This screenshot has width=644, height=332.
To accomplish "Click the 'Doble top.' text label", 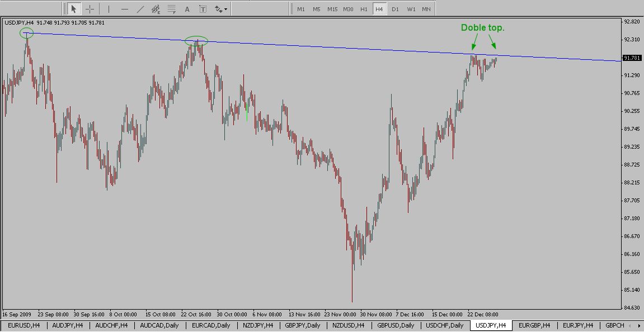I will [x=482, y=28].
